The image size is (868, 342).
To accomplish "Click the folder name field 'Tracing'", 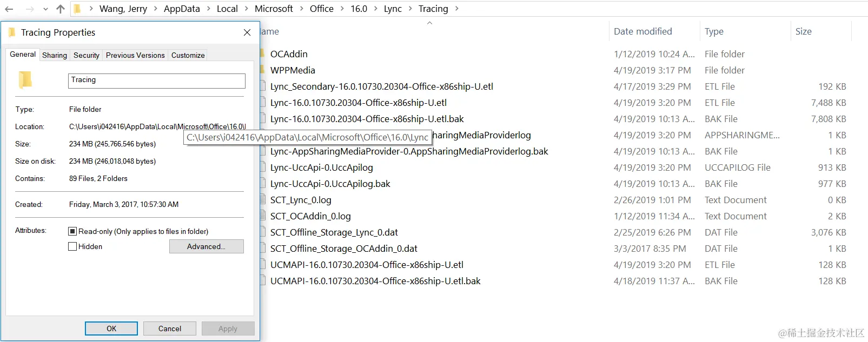I will pyautogui.click(x=157, y=81).
